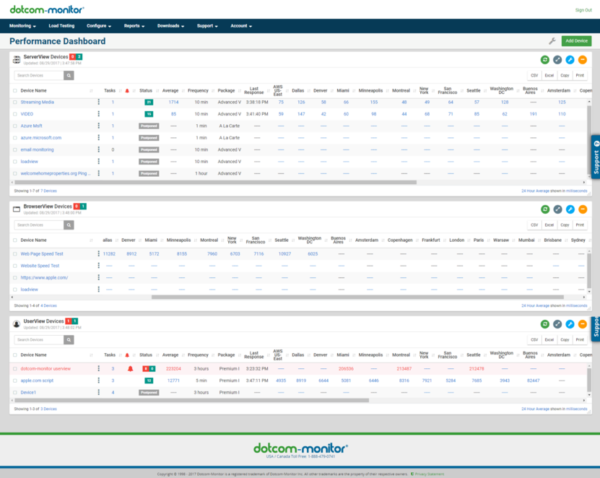This screenshot has height=478, width=600.
Task: Open the Reports menu
Action: tap(133, 24)
